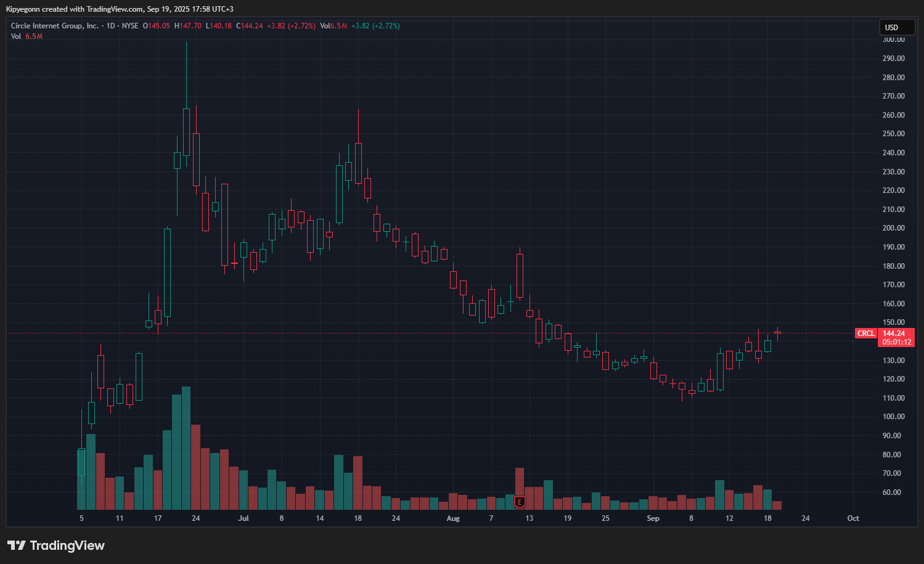Open the USD currency selector
924x564 pixels.
point(897,27)
